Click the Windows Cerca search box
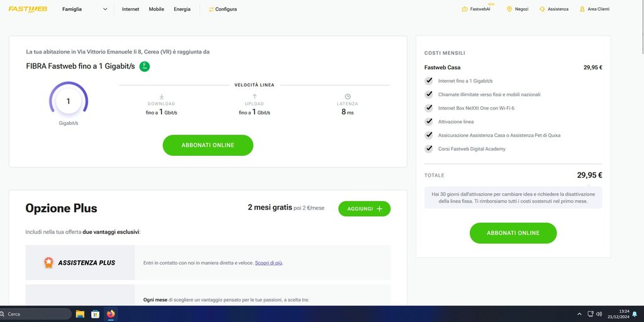 click(36, 314)
